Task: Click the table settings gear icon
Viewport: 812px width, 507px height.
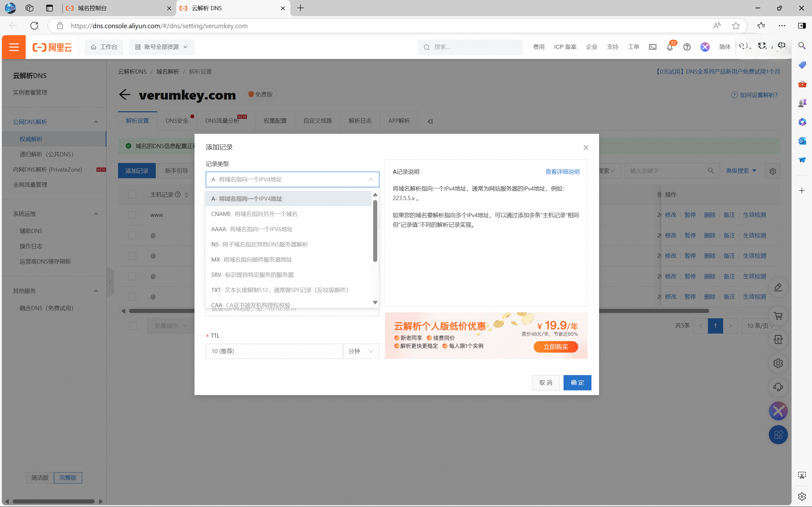Action: pos(773,171)
